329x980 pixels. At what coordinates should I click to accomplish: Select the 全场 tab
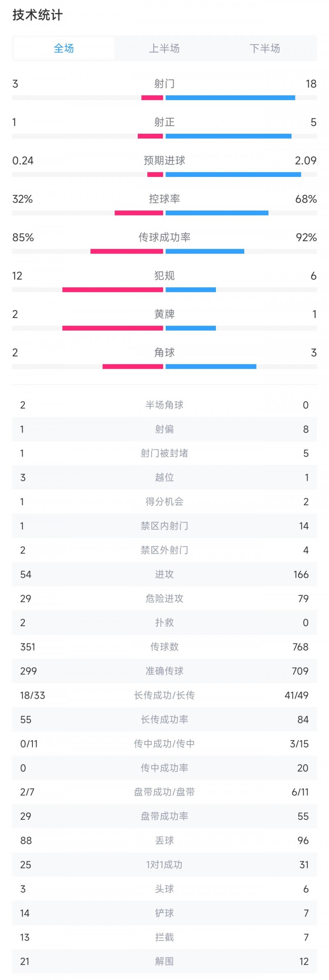[x=65, y=48]
